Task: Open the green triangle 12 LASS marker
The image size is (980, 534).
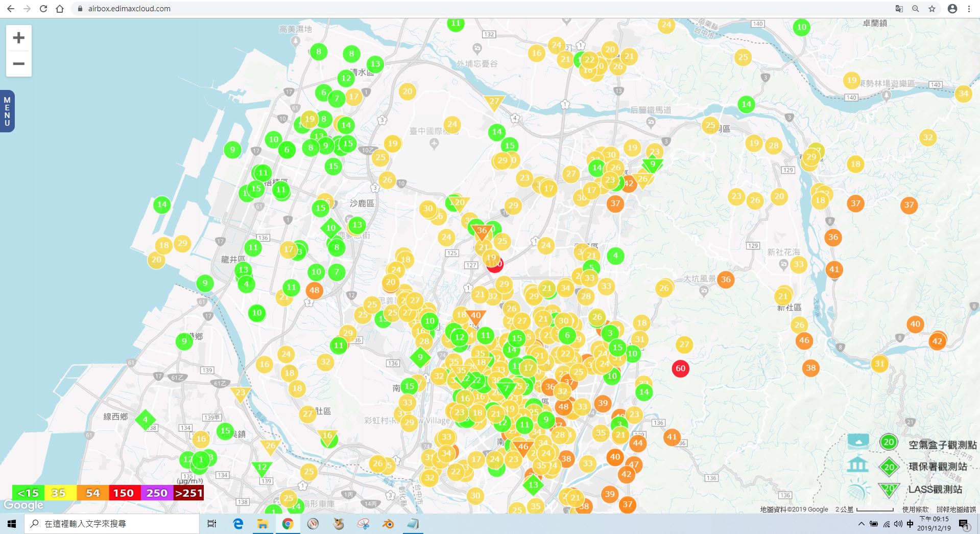Action: [x=261, y=468]
